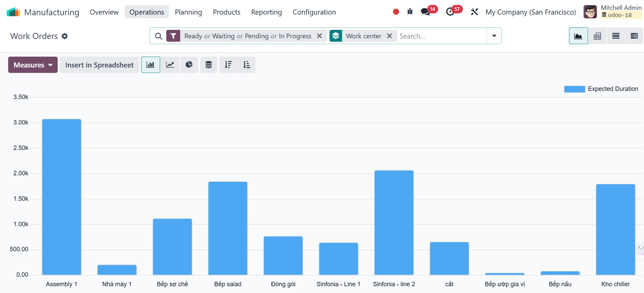644x293 pixels.
Task: Click Insert in Spreadsheet button
Action: pyautogui.click(x=99, y=65)
